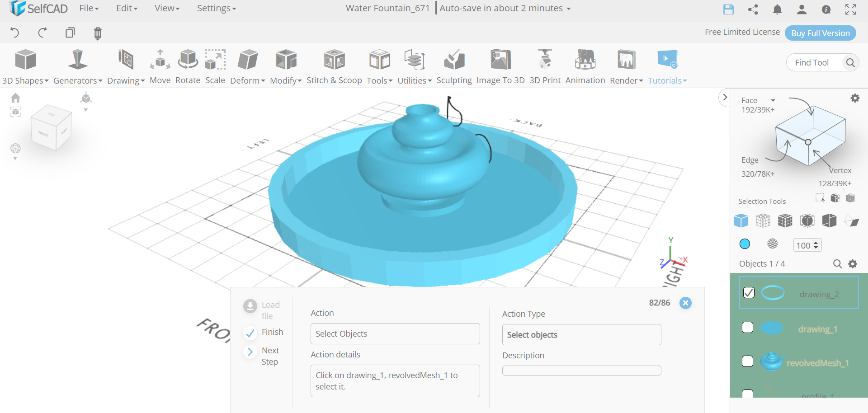Click the blue object color swatch
This screenshot has width=868, height=413.
[745, 244]
